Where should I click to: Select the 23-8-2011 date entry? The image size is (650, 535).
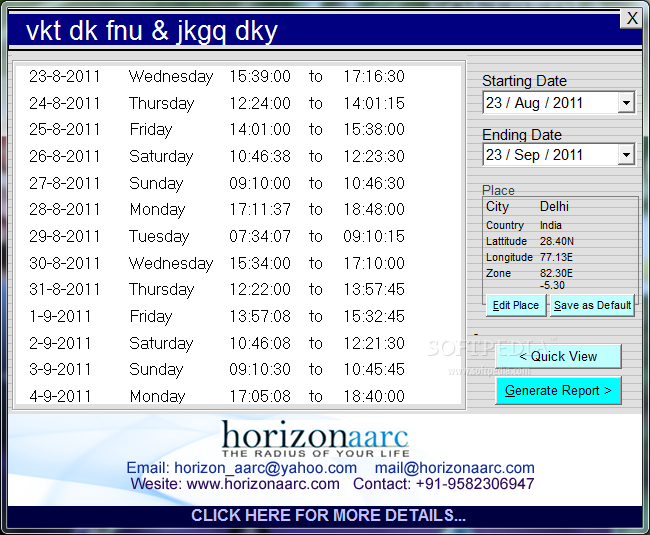(65, 76)
